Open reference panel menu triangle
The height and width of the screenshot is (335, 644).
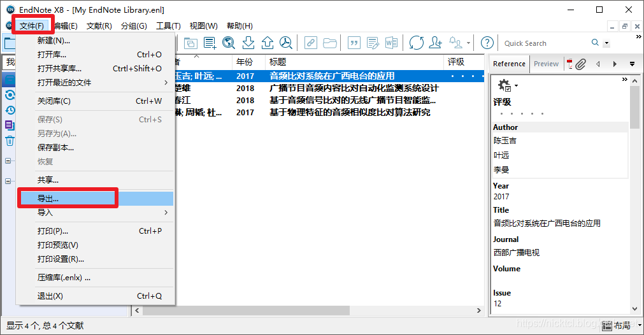pyautogui.click(x=632, y=64)
